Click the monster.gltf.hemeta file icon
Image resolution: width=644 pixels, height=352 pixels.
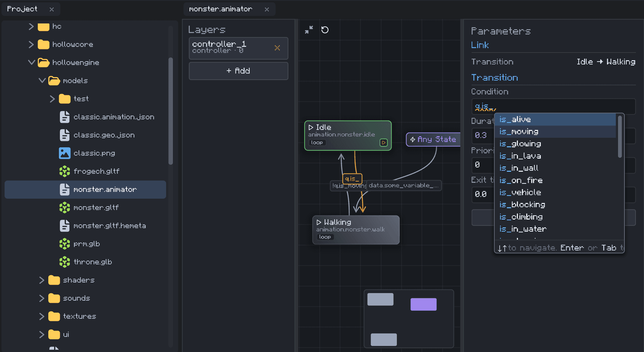pos(64,226)
